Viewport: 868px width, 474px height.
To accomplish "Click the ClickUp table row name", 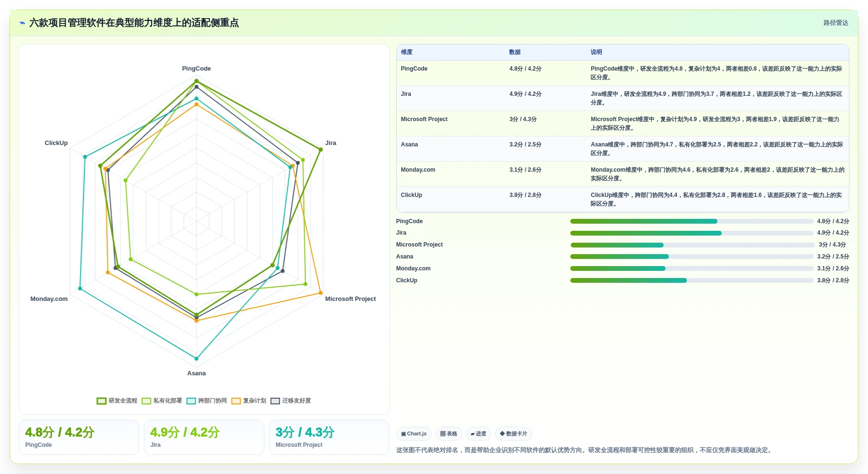I will [411, 195].
